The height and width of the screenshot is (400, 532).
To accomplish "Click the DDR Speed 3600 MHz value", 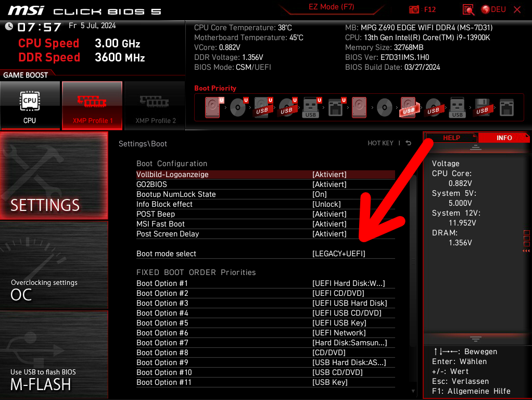I will click(120, 57).
